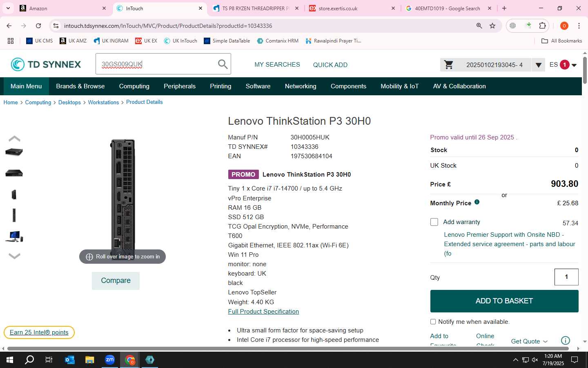This screenshot has width=588, height=368.
Task: Click the search magnifier icon in TD SYNNEX search box
Action: click(223, 64)
